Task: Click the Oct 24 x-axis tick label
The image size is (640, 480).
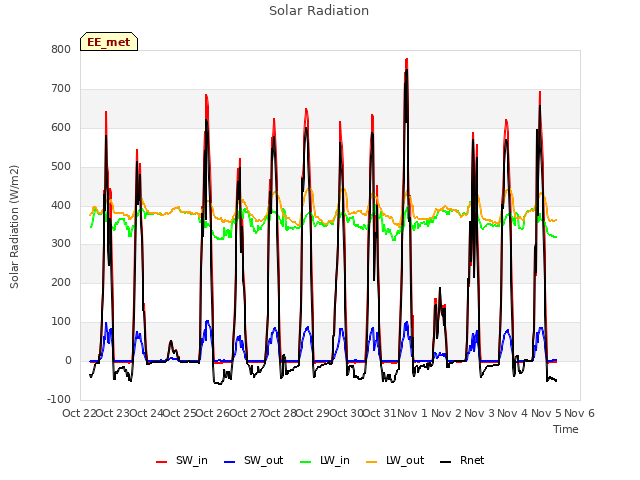Action: tap(147, 413)
